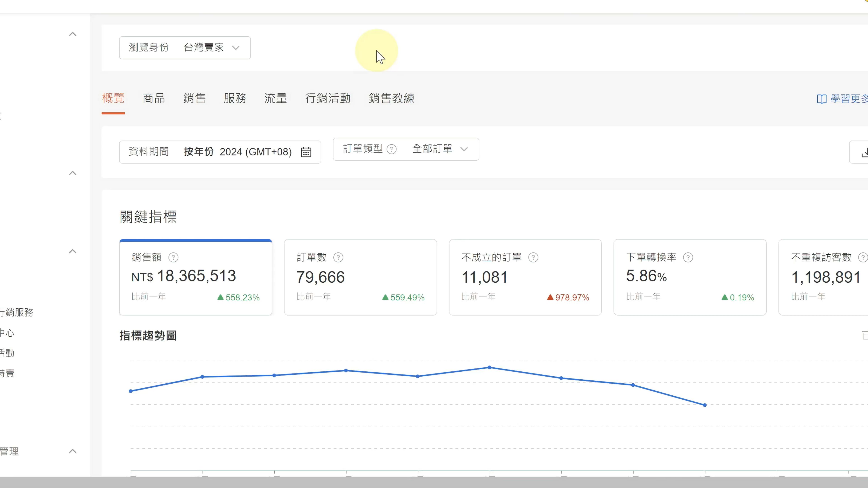Click the 指標趨勢圖 heading

[148, 335]
